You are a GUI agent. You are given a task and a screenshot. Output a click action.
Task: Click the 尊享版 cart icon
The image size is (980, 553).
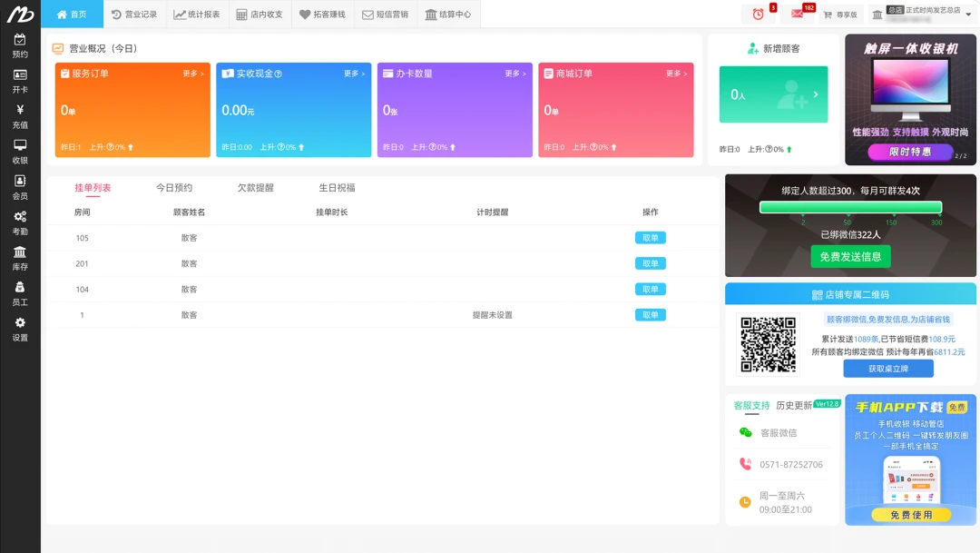click(x=828, y=15)
